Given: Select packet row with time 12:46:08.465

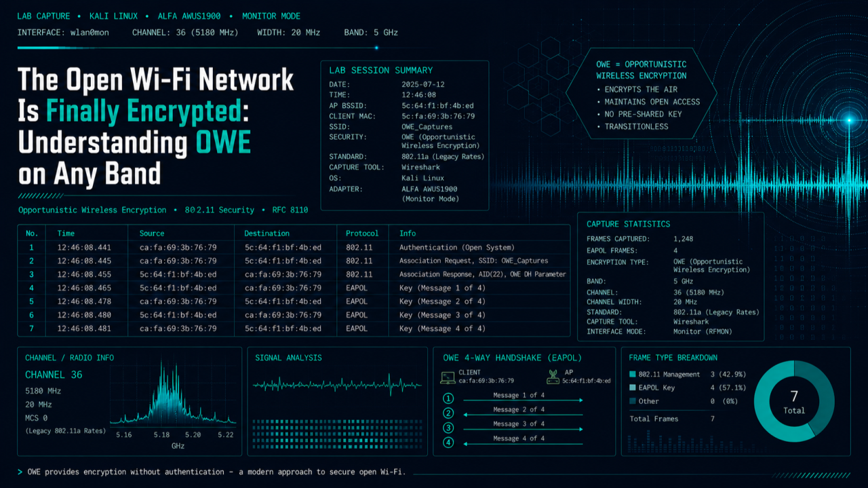Looking at the screenshot, I should pos(294,288).
